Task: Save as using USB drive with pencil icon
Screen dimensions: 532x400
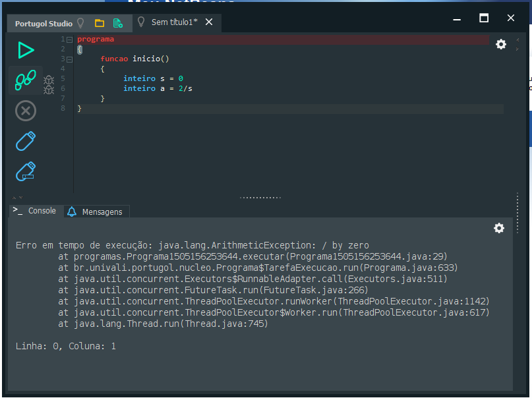Action: pyautogui.click(x=26, y=171)
